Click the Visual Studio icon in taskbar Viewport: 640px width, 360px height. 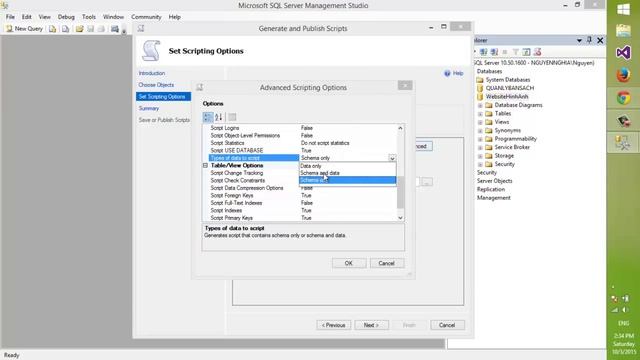(623, 53)
